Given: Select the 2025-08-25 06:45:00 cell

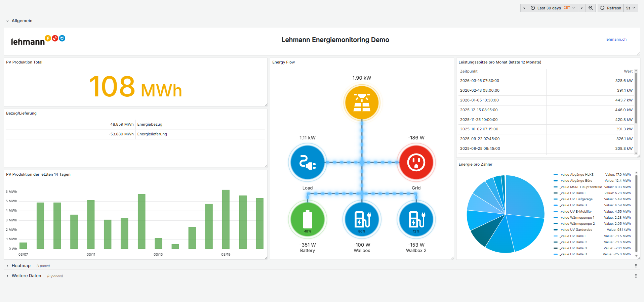Looking at the screenshot, I should 480,148.
